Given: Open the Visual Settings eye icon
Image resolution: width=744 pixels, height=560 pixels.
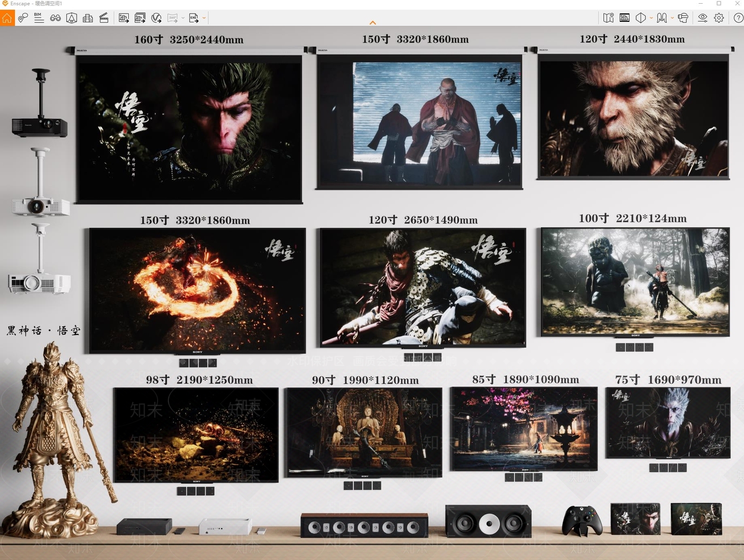Looking at the screenshot, I should (x=703, y=18).
